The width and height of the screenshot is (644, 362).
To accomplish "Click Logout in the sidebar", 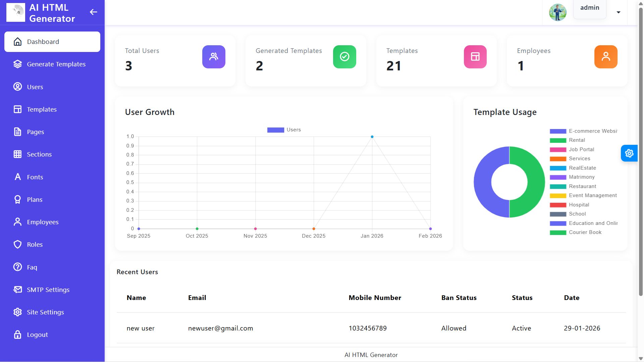I will point(37,335).
